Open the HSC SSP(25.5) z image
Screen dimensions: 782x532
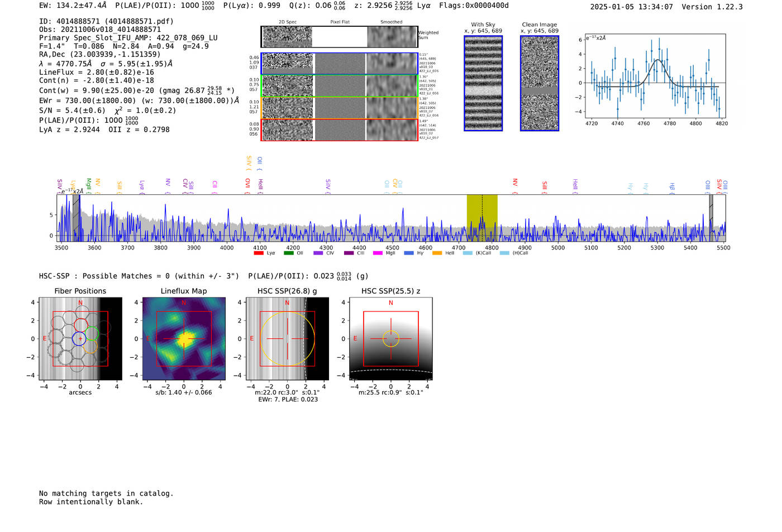click(x=391, y=339)
